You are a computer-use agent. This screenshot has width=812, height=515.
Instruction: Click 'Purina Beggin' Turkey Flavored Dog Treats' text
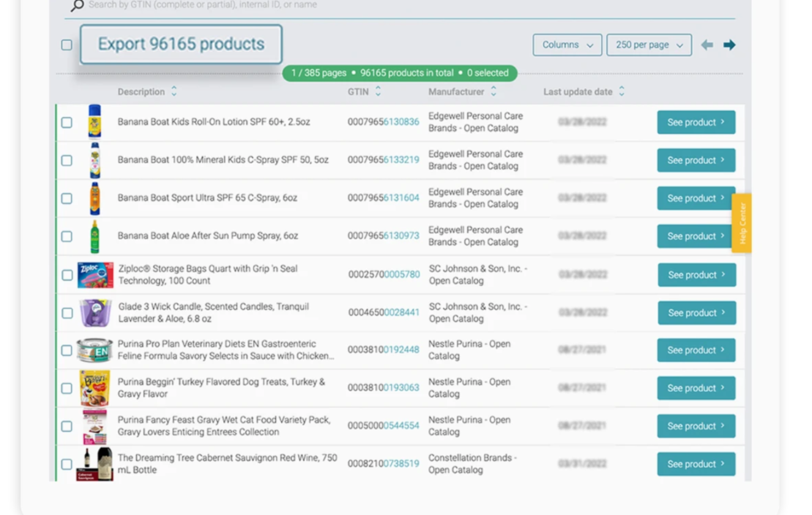(222, 388)
